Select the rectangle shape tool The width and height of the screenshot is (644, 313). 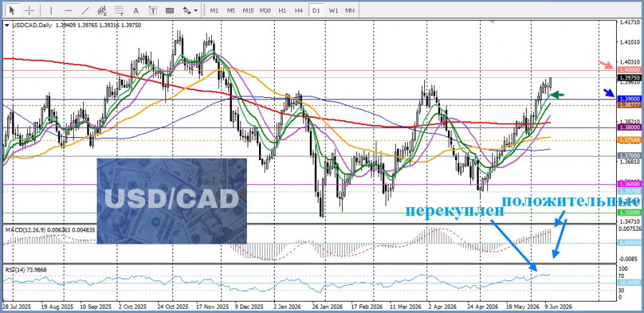point(170,10)
